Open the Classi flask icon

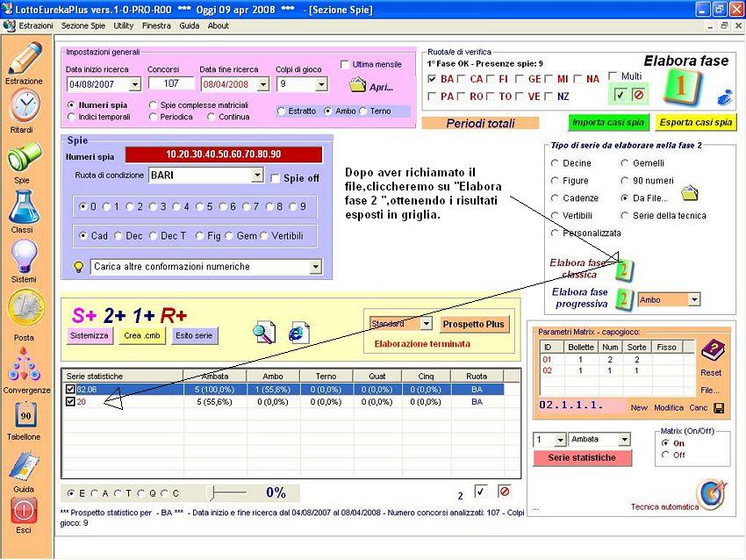[24, 207]
